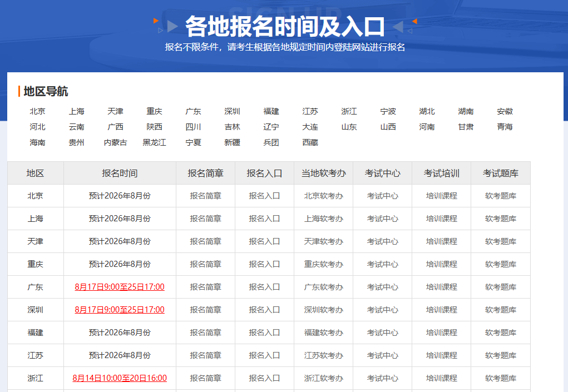568x392 pixels.
Task: Choose 宁波 in region navigation
Action: pos(388,111)
